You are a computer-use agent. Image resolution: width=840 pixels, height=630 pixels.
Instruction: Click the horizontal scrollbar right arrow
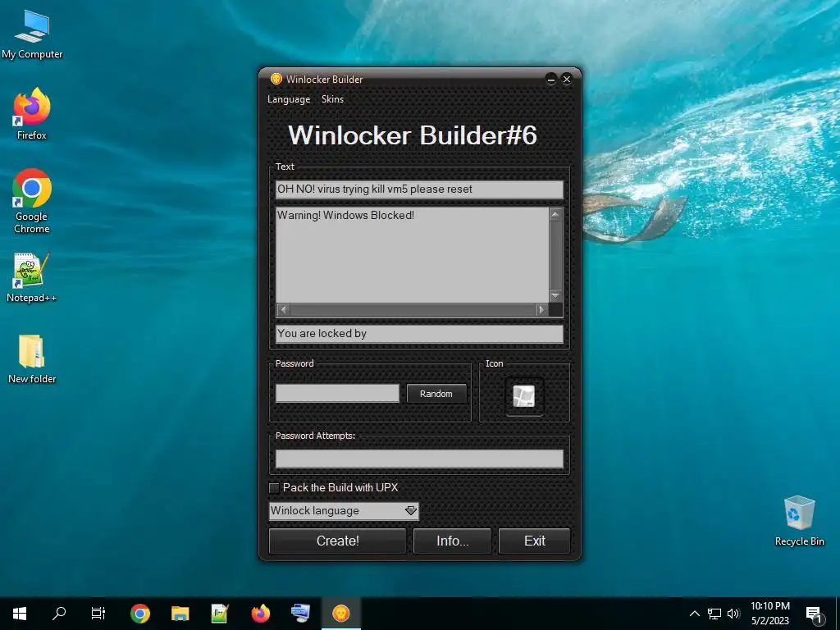click(541, 309)
